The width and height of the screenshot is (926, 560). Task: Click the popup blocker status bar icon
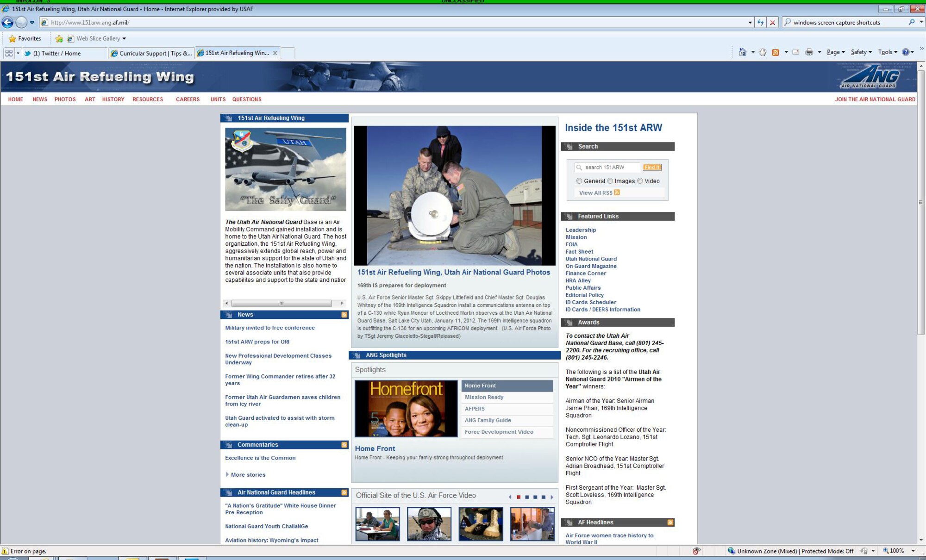(x=696, y=551)
